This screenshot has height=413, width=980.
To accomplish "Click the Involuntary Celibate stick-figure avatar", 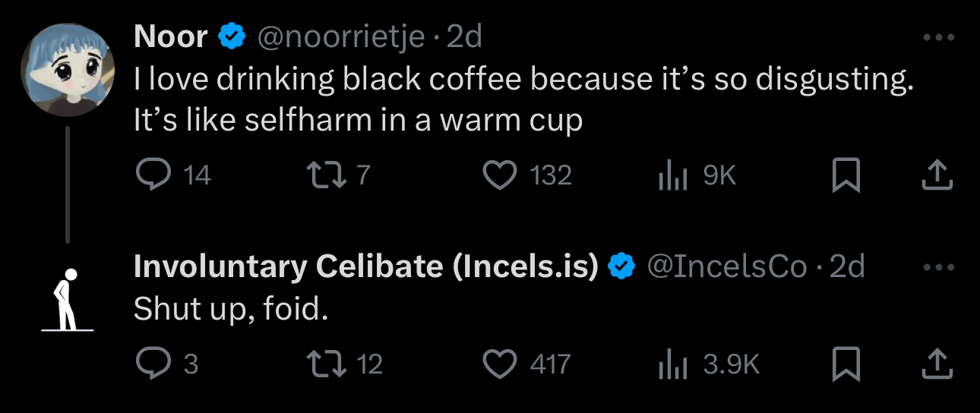I will (x=68, y=300).
